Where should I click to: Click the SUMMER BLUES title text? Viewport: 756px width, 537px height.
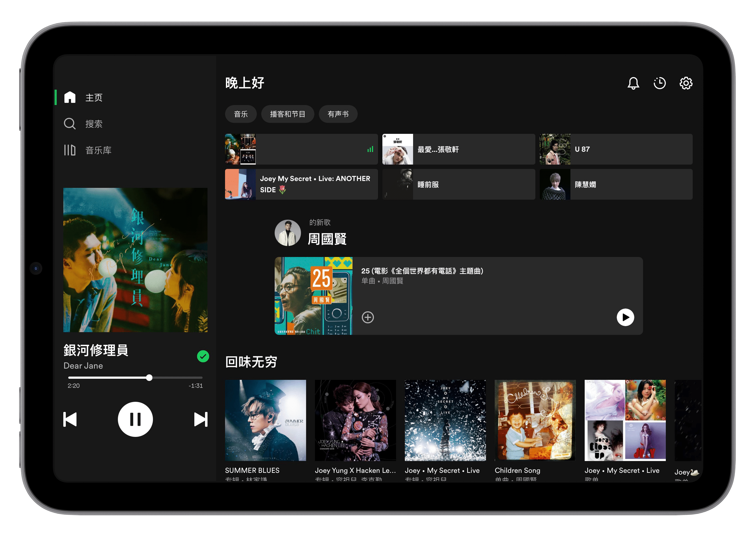(x=252, y=470)
